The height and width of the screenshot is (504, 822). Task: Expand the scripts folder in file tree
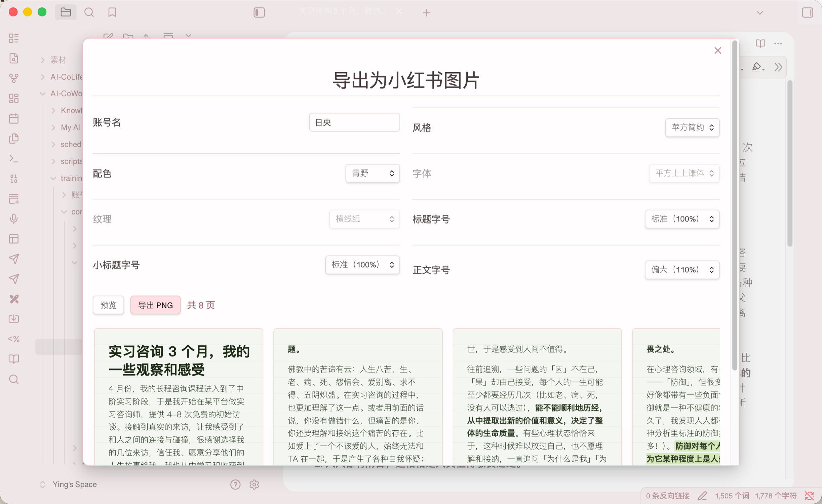[x=53, y=161]
